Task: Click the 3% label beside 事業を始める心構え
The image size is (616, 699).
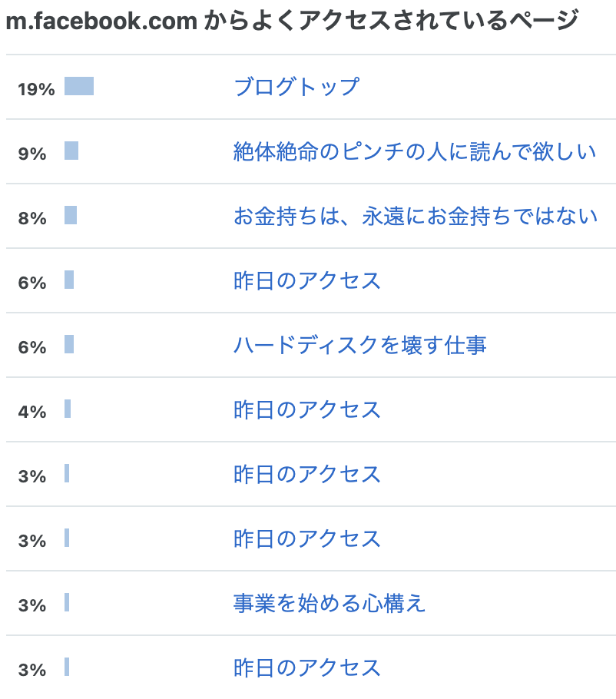Action: 32,605
